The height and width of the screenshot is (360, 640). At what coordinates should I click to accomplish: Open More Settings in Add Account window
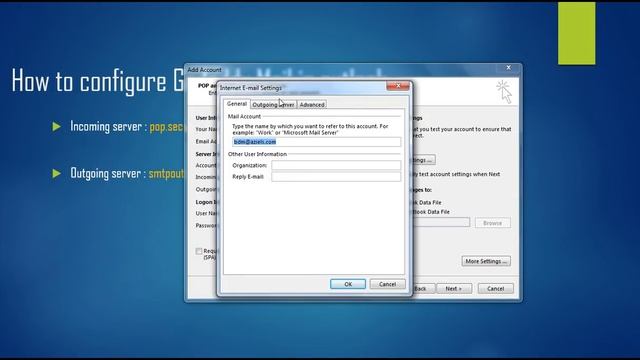click(486, 261)
